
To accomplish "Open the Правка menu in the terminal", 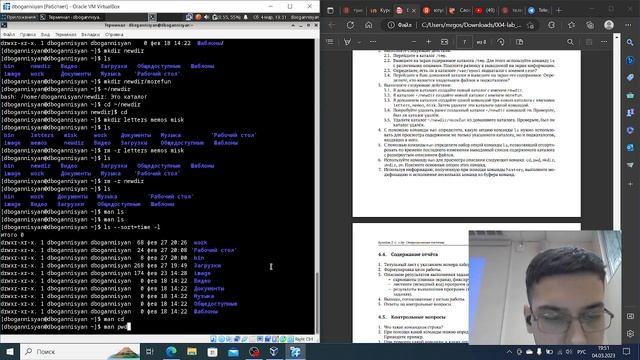I will click(28, 35).
